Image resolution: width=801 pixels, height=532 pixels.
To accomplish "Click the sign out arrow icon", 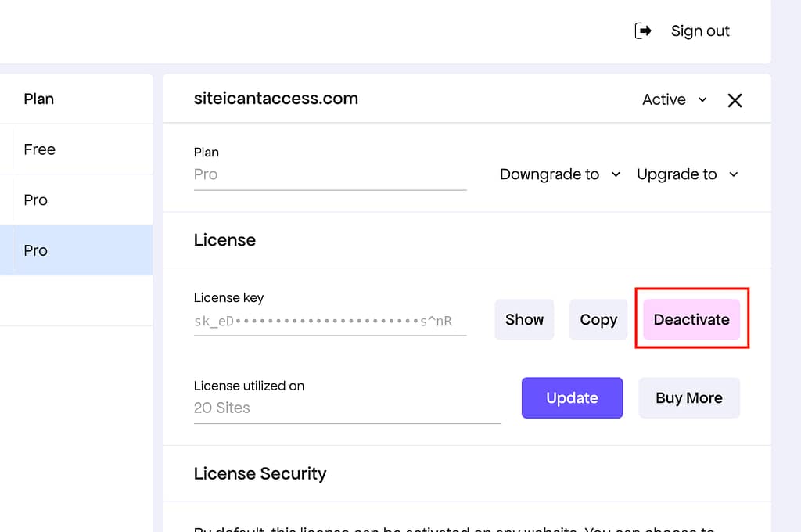I will [x=641, y=31].
